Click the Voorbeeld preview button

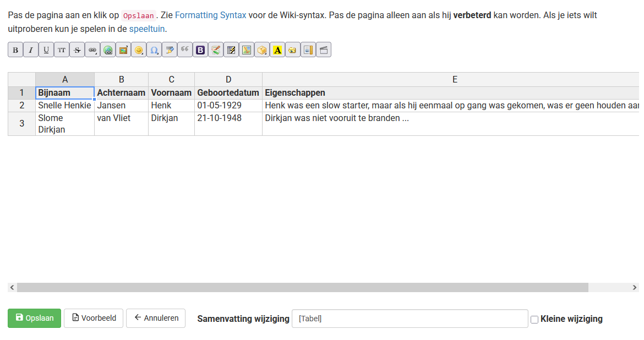click(94, 318)
